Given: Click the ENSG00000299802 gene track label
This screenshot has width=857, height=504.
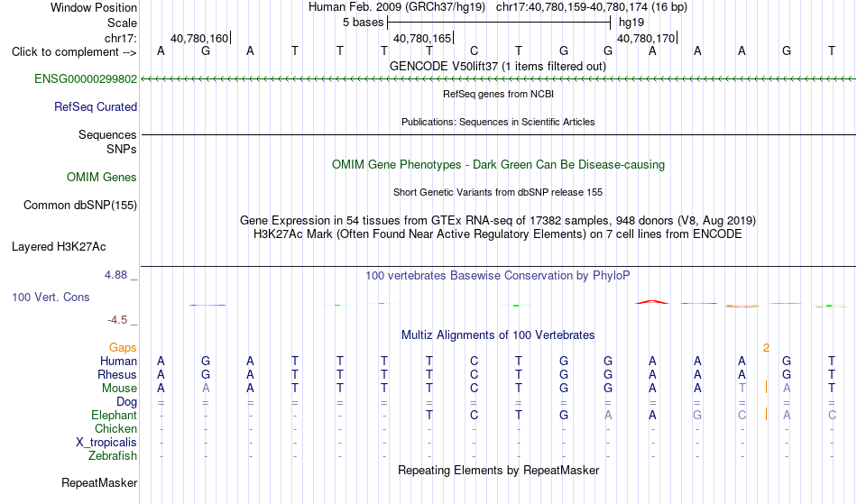Looking at the screenshot, I should pyautogui.click(x=86, y=79).
